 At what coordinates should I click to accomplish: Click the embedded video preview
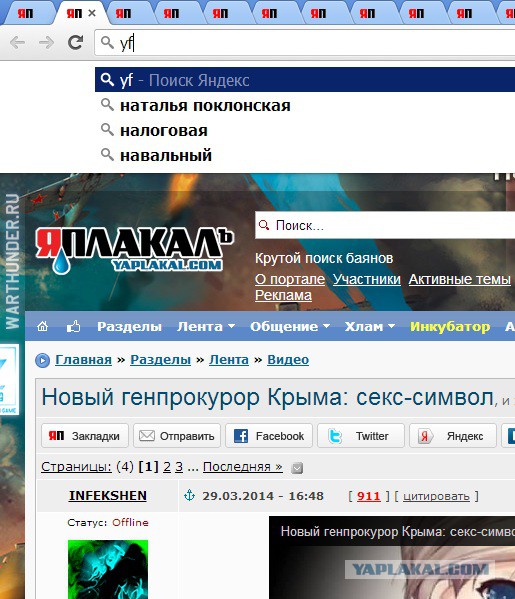[x=392, y=558]
